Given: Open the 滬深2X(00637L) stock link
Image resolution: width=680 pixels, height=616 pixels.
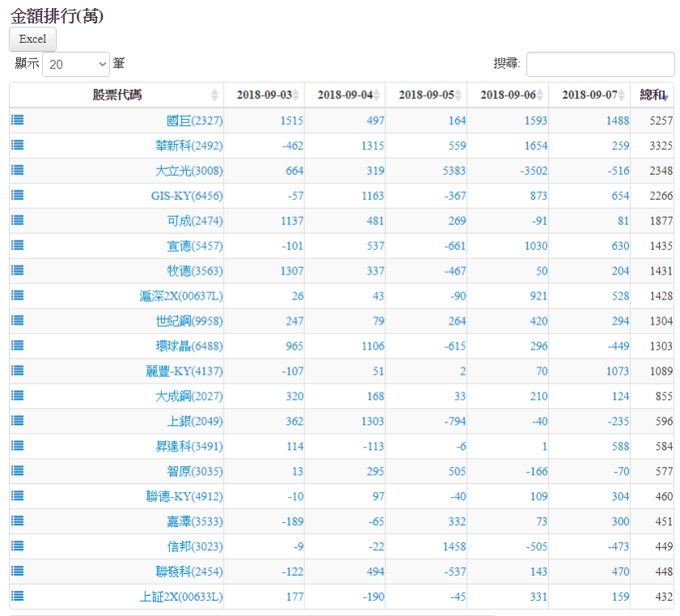Looking at the screenshot, I should (181, 296).
